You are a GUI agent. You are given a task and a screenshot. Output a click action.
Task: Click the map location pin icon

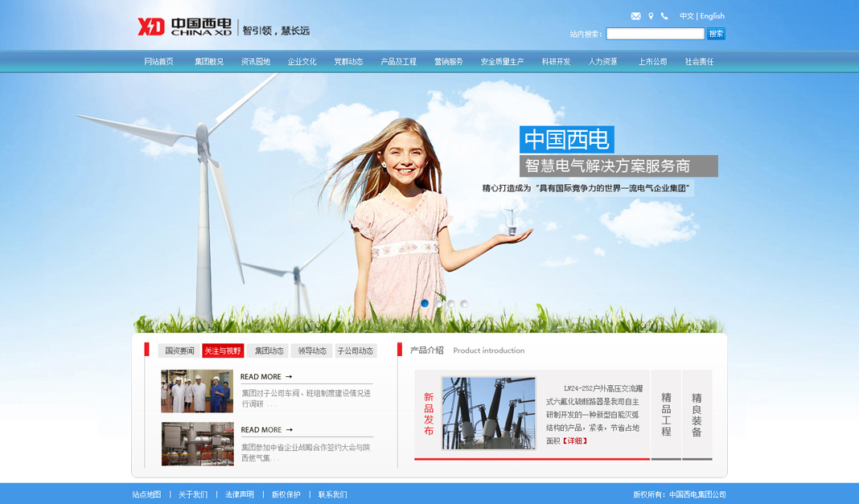651,16
